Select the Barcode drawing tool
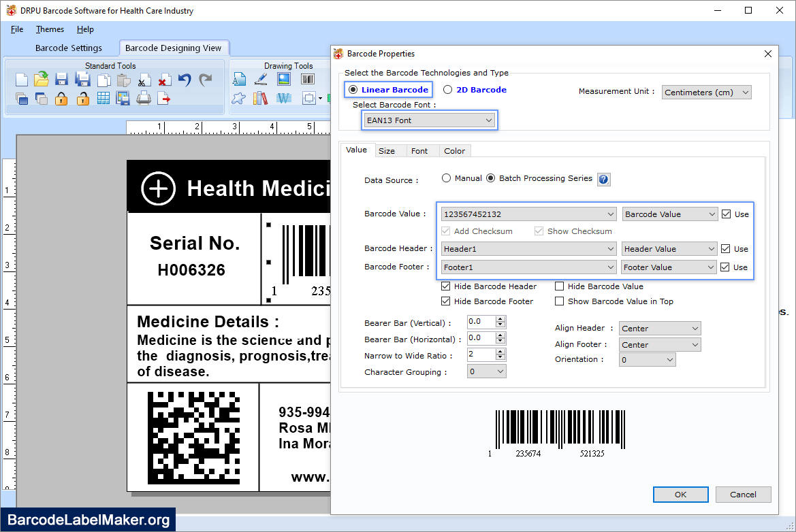796x532 pixels. (307, 80)
